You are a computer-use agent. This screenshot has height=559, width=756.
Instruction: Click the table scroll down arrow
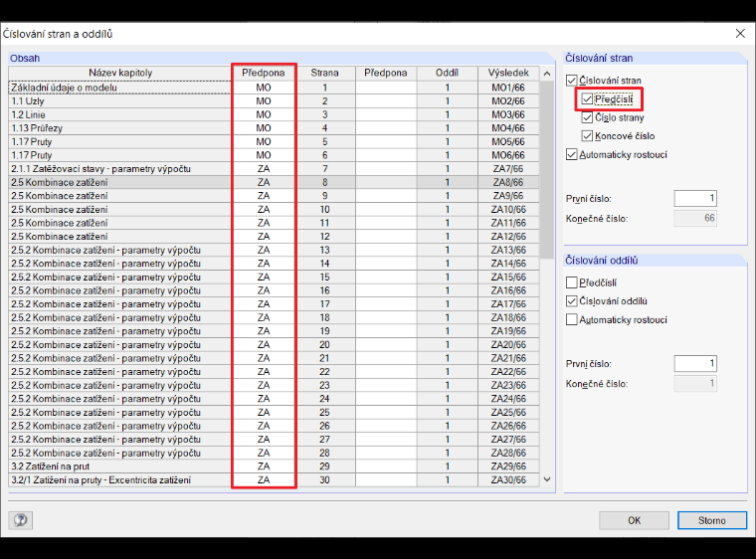click(547, 479)
